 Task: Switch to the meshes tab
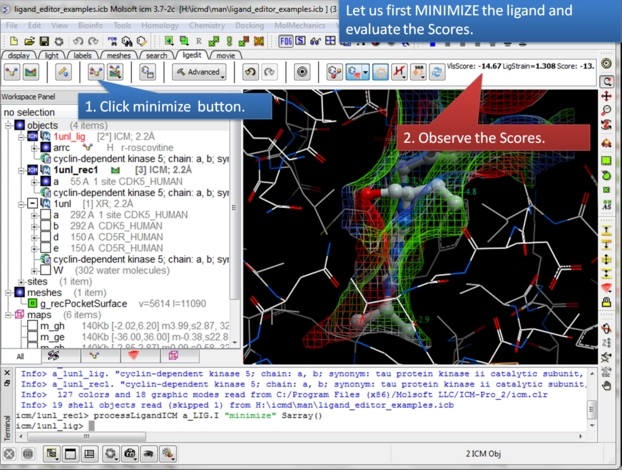pyautogui.click(x=118, y=56)
